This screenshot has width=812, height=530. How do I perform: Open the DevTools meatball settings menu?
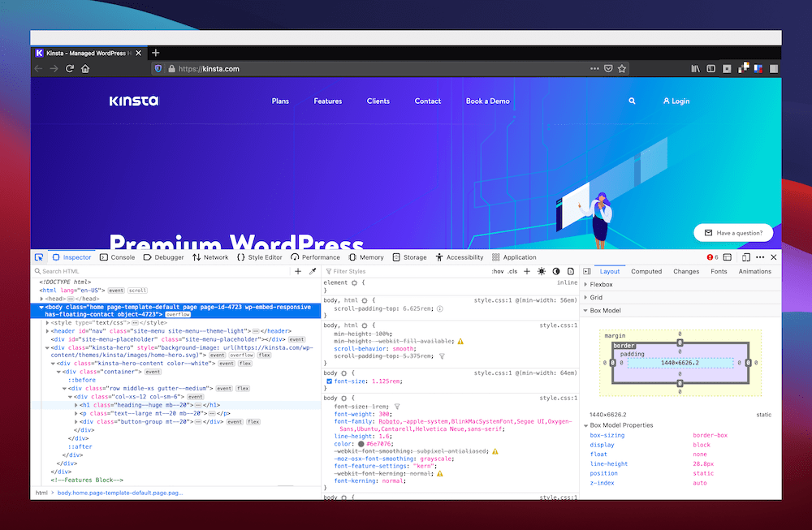tap(759, 257)
